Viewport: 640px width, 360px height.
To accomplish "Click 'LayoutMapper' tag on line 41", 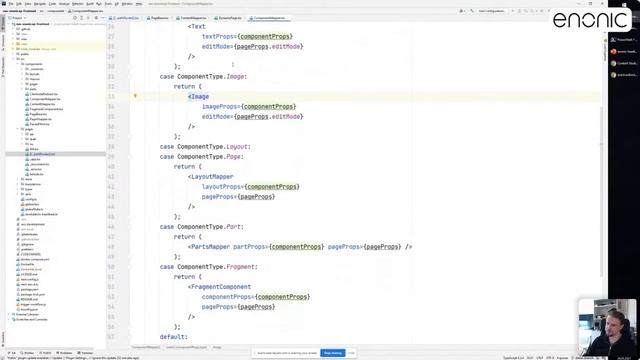I will click(x=212, y=176).
